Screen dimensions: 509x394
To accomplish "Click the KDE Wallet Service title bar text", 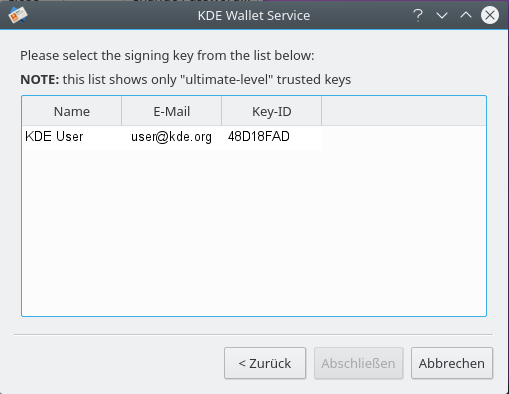I will 254,15.
